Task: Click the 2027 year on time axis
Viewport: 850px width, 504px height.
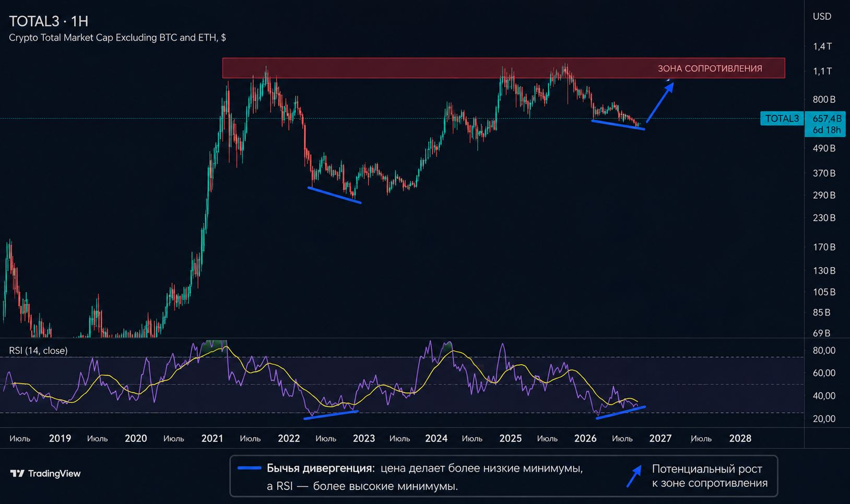Action: 660,438
